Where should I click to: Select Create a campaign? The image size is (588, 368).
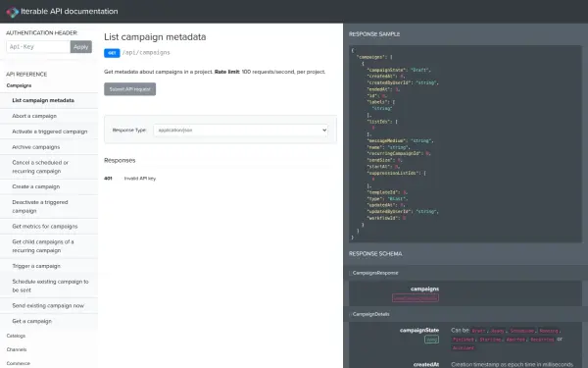(x=49, y=186)
